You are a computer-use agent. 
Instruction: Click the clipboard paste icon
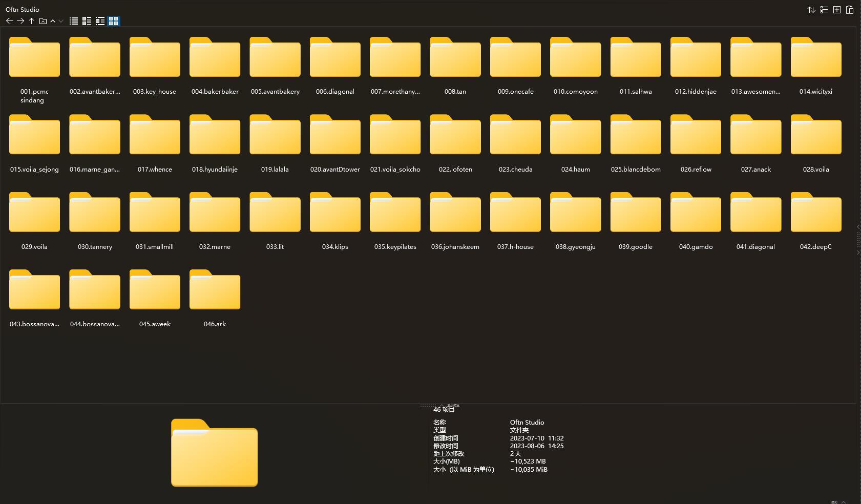coord(850,10)
